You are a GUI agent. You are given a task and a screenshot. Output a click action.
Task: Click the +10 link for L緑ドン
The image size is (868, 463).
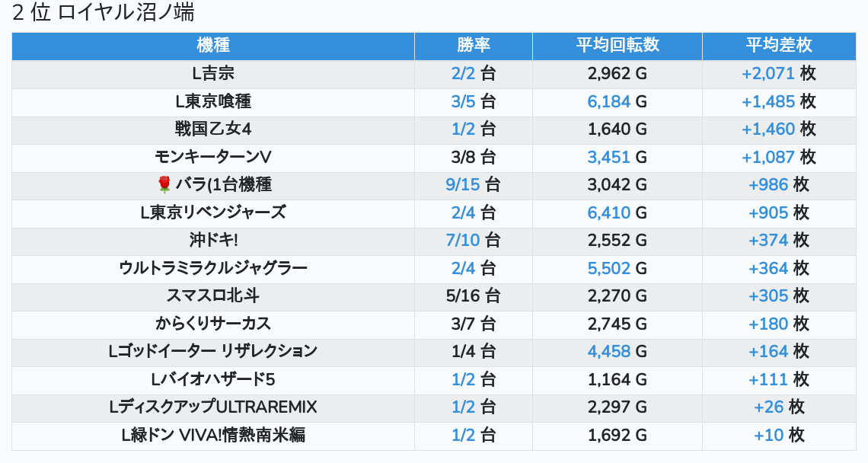[769, 436]
